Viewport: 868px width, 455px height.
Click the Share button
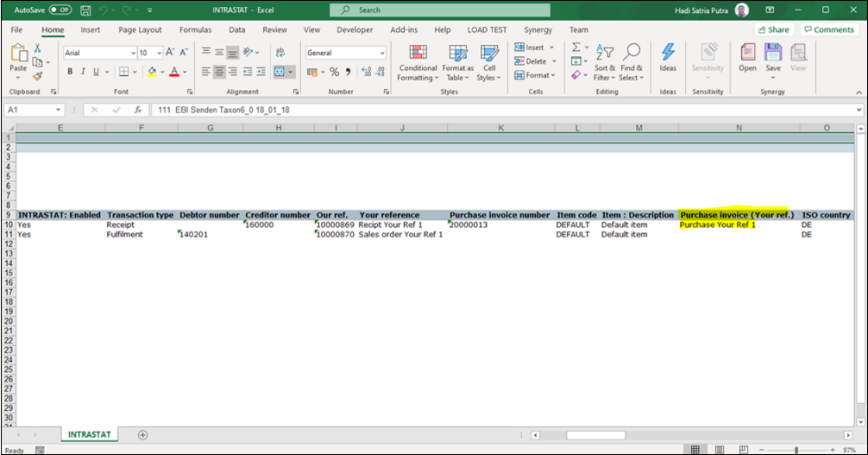click(773, 29)
